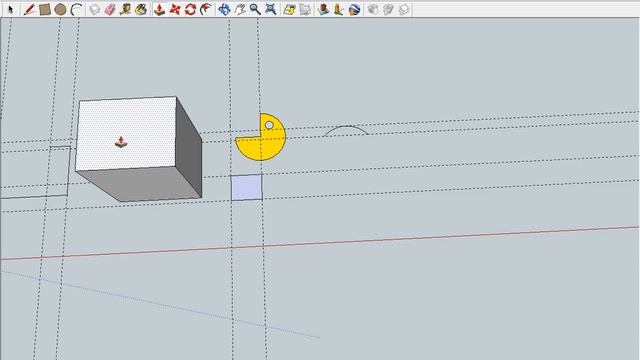Select the Arc tool

pyautogui.click(x=76, y=9)
